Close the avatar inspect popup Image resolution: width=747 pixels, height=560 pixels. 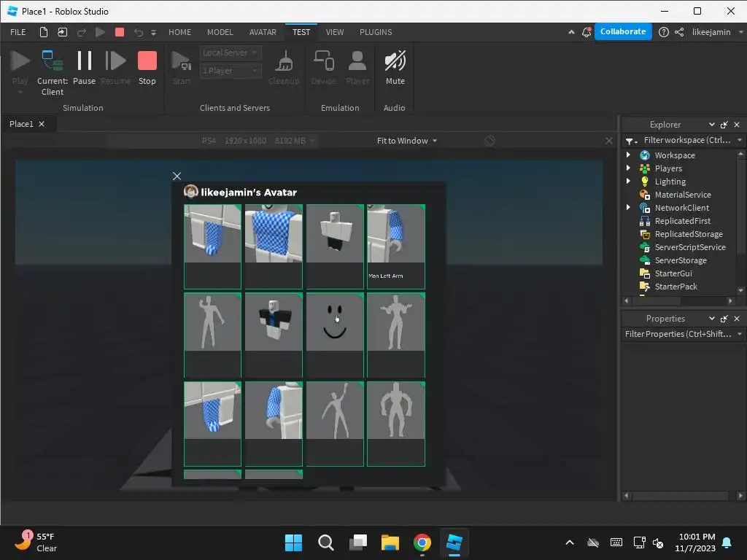[x=177, y=176]
